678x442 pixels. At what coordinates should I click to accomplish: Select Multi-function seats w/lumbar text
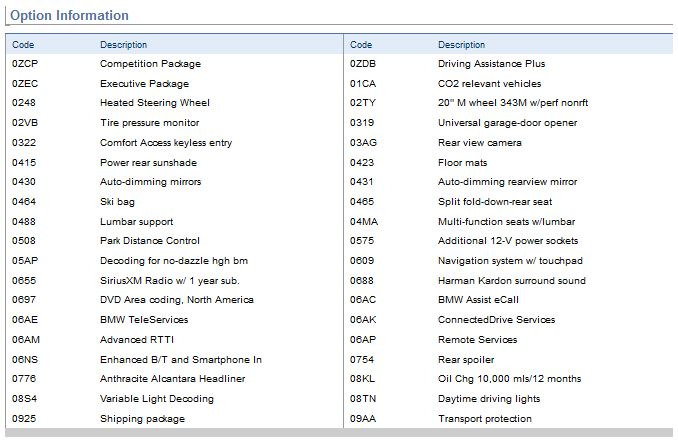click(507, 222)
